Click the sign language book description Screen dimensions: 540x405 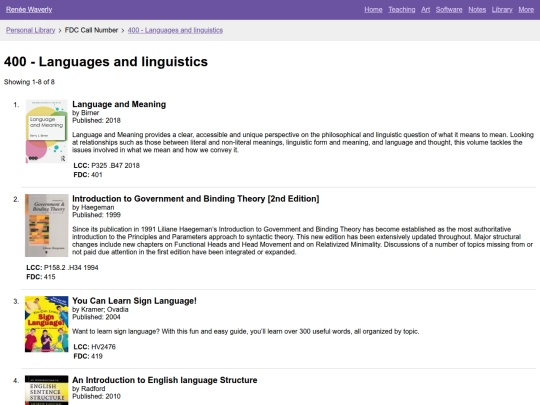[x=246, y=332]
